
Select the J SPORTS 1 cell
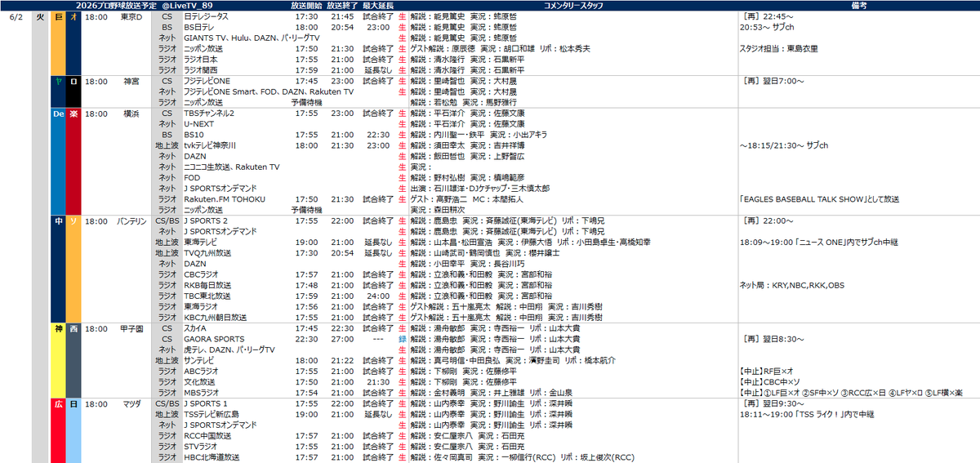[x=206, y=403]
